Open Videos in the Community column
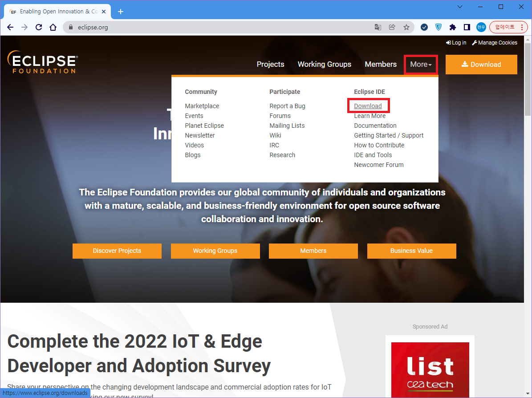Viewport: 532px width, 398px height. 195,145
